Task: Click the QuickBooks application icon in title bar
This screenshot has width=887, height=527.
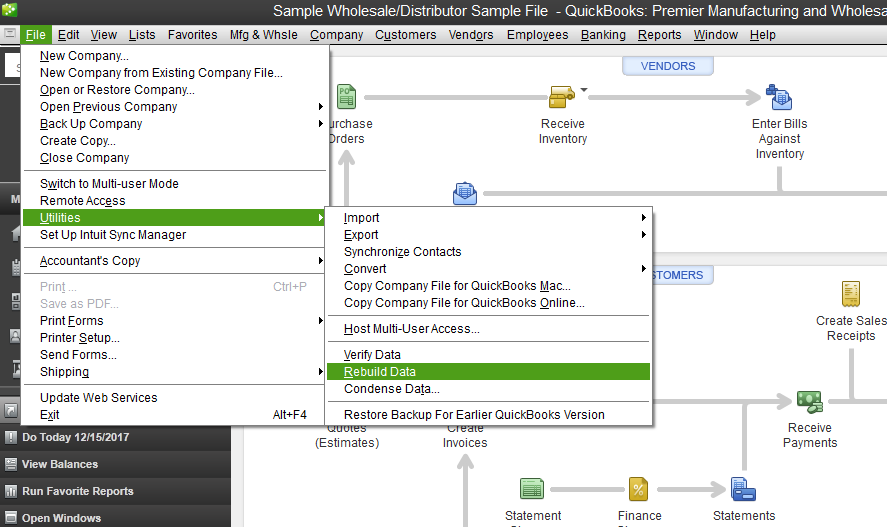Action: click(11, 10)
